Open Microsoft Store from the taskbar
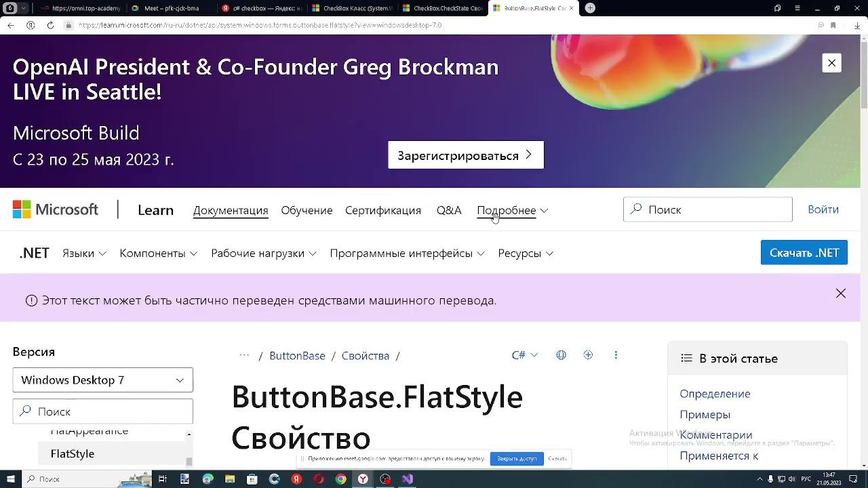Image resolution: width=868 pixels, height=488 pixels. tap(252, 479)
